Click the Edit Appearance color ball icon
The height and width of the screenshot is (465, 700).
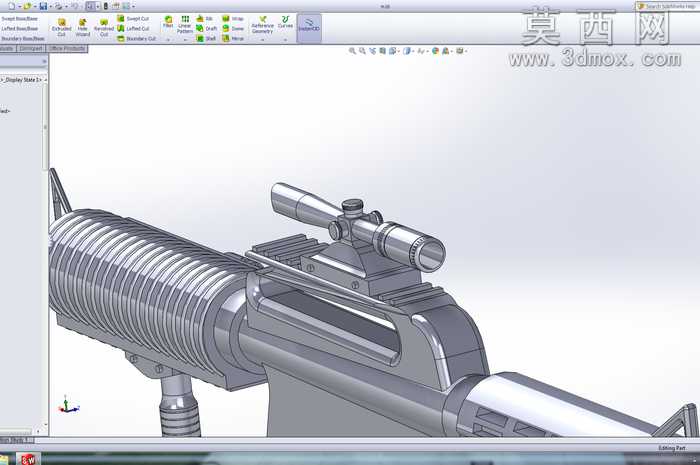tap(436, 51)
